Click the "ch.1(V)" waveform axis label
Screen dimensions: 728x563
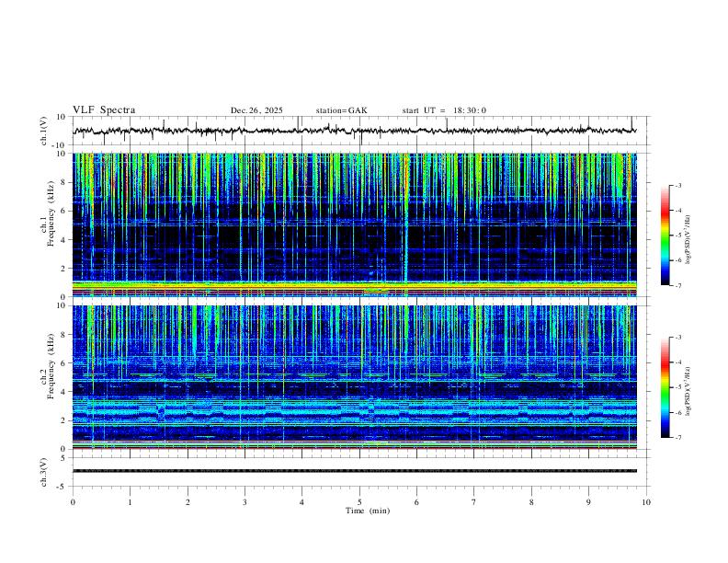44,131
